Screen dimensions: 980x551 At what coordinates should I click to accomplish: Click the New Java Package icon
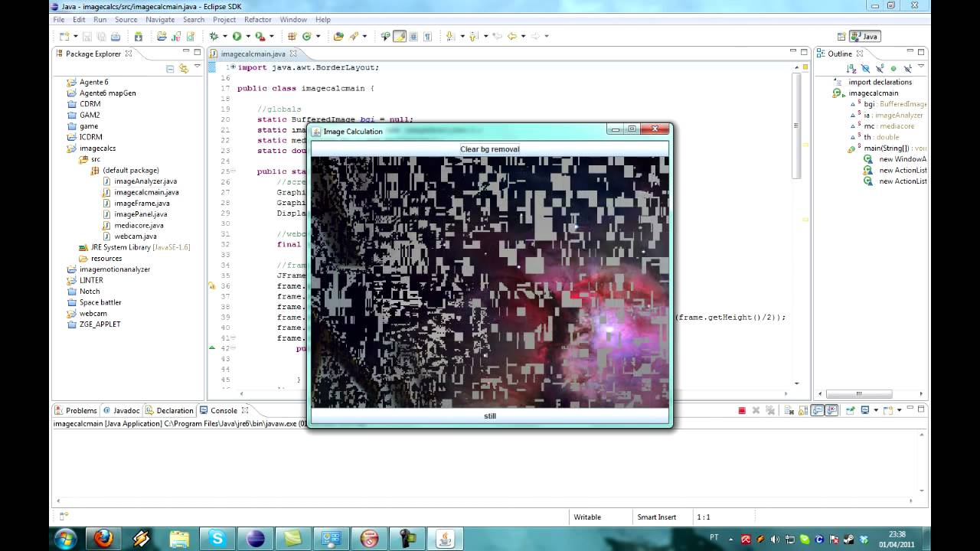coord(292,36)
